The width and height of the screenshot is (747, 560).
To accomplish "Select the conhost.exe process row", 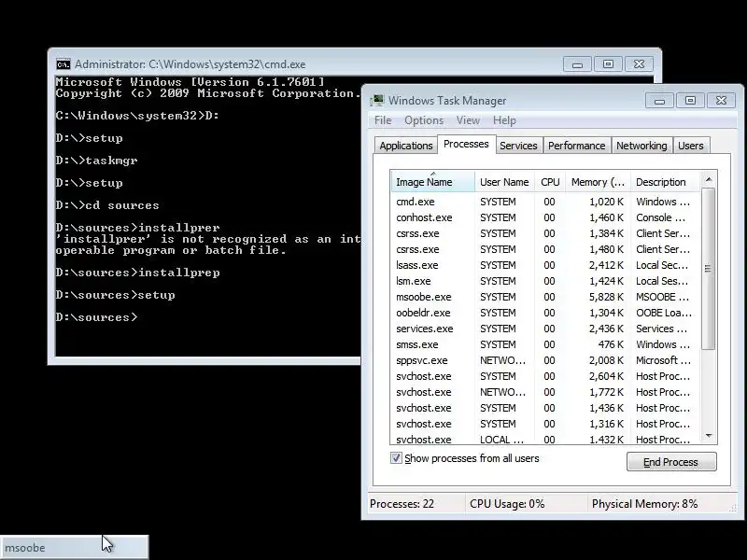I will click(545, 217).
